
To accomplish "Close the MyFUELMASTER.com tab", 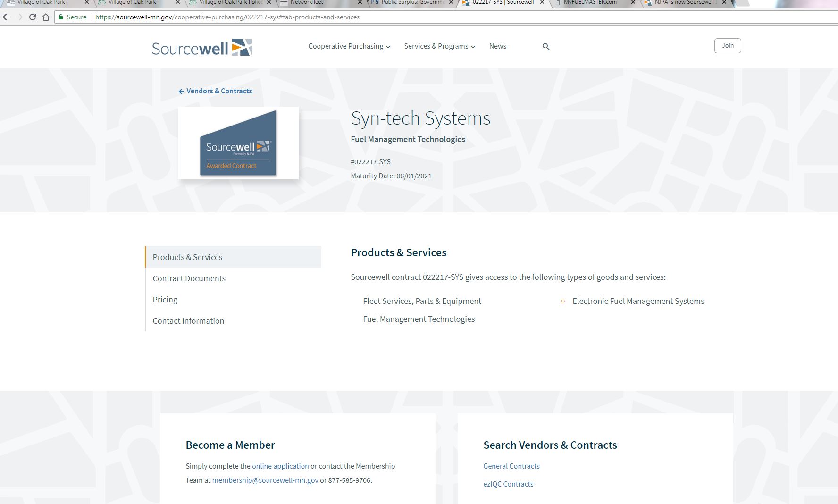I will coord(633,2).
